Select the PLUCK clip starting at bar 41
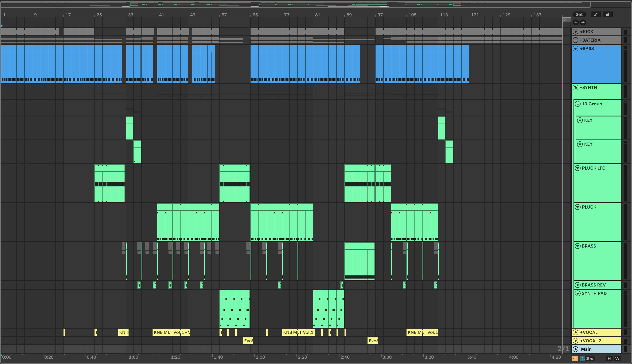This screenshot has height=364, width=632. tap(188, 222)
